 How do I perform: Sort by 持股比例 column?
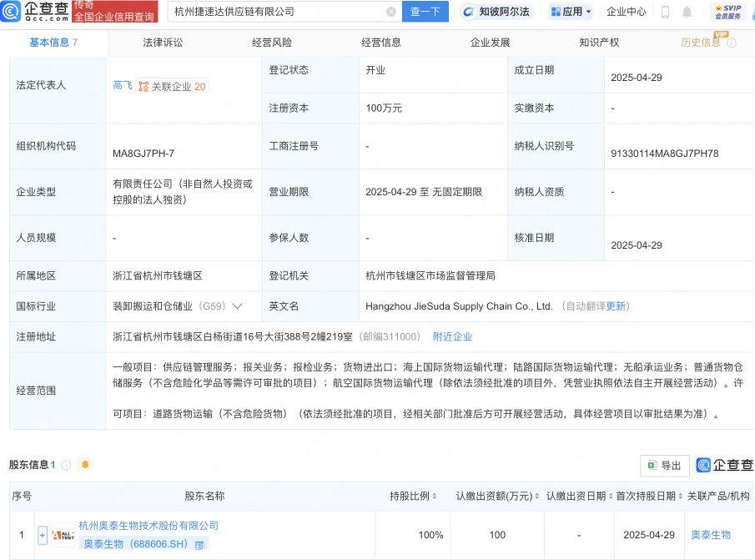[415, 496]
